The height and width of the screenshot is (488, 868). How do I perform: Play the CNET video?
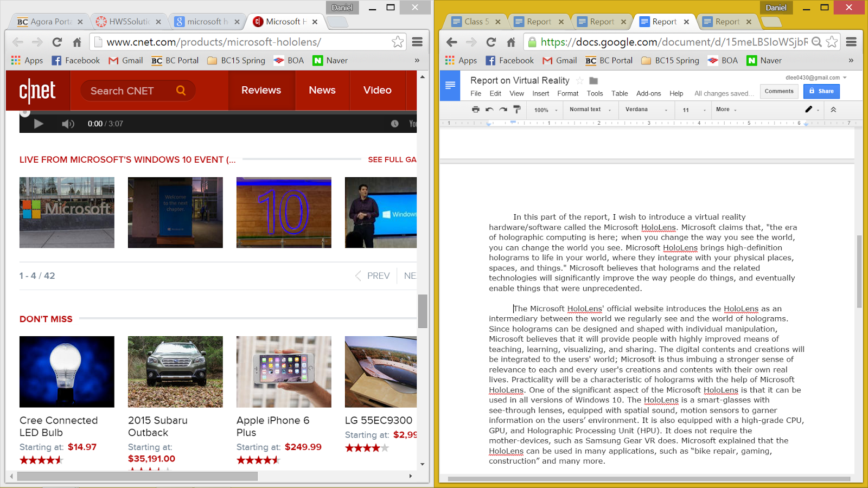pos(38,124)
